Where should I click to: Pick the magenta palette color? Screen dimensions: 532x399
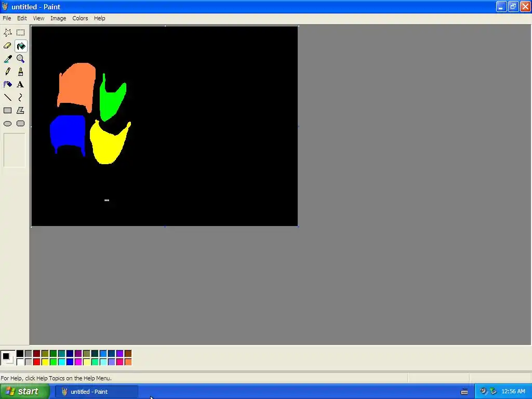click(78, 362)
